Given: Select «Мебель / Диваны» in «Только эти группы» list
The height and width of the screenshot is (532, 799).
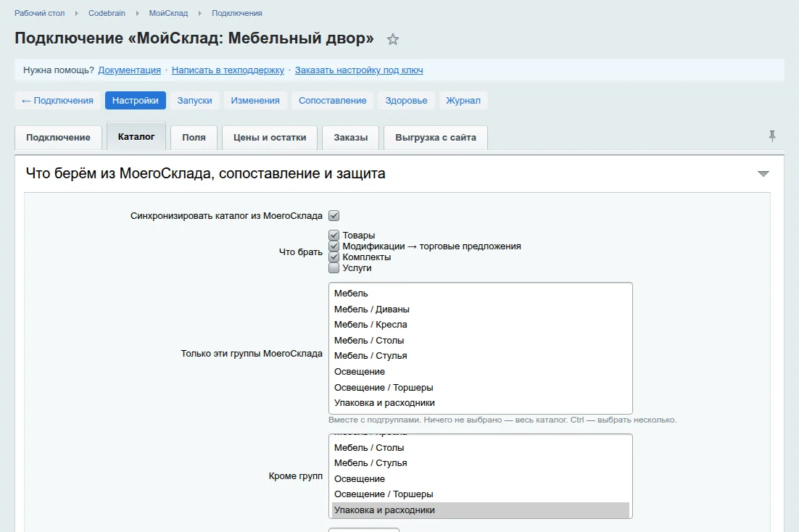Looking at the screenshot, I should pyautogui.click(x=481, y=309).
